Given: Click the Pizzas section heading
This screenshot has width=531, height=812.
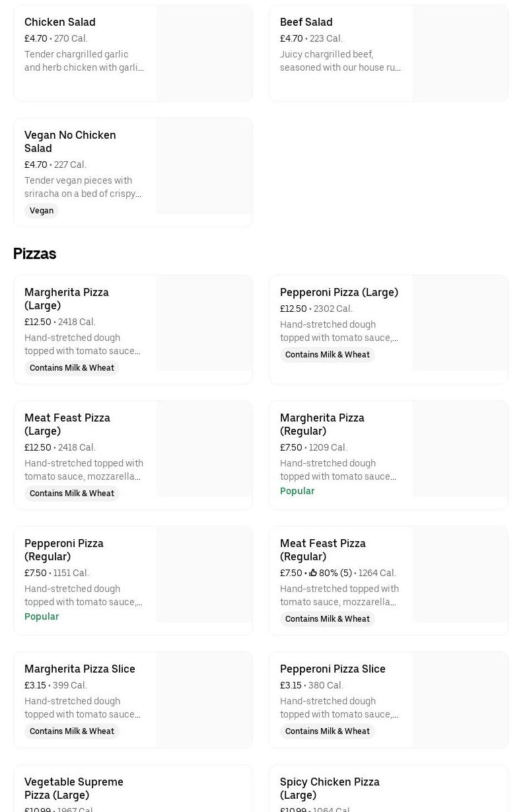Looking at the screenshot, I should pyautogui.click(x=35, y=254).
